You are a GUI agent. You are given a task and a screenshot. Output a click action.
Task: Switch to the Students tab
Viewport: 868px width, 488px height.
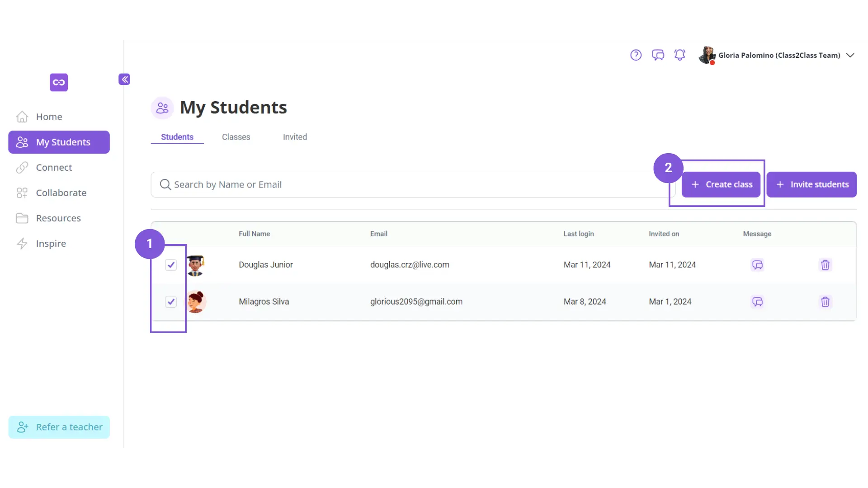point(177,137)
